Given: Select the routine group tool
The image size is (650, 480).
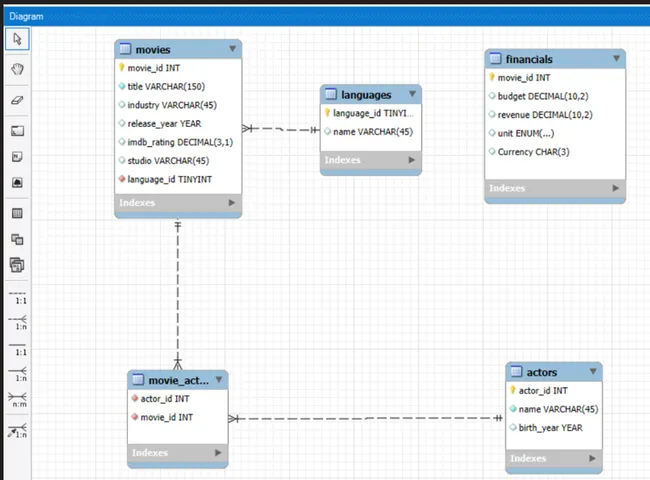Looking at the screenshot, I should pyautogui.click(x=17, y=265).
